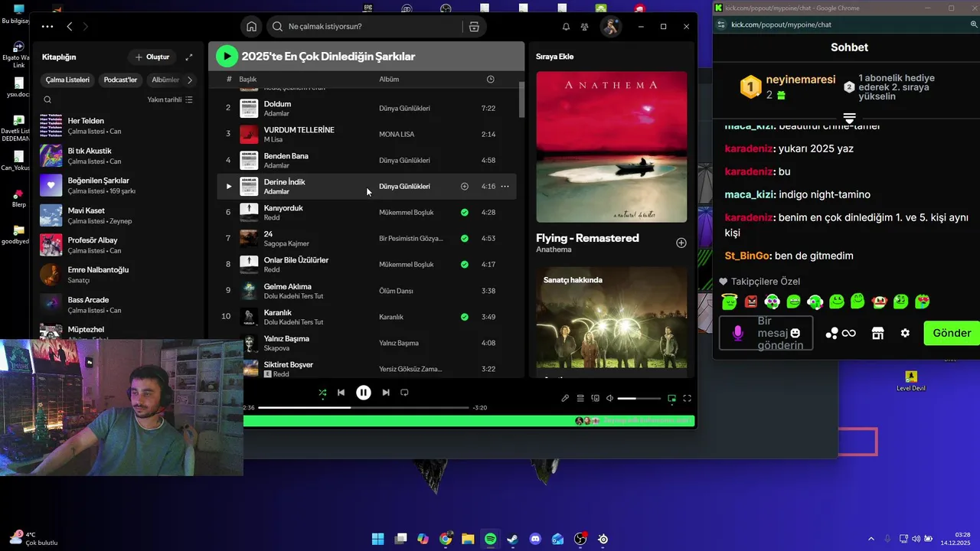Click the Anathema album cover thumbnail

point(612,147)
